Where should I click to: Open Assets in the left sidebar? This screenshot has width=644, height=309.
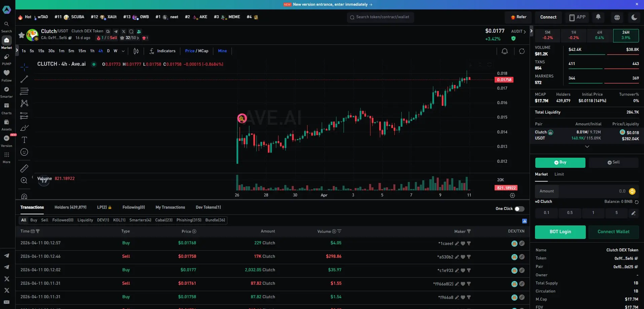pyautogui.click(x=6, y=125)
